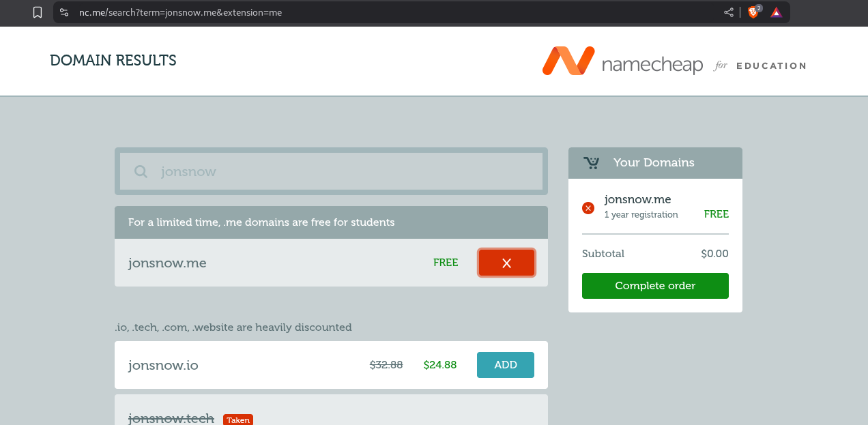Click the share page icon
The height and width of the screenshot is (425, 868).
(729, 12)
